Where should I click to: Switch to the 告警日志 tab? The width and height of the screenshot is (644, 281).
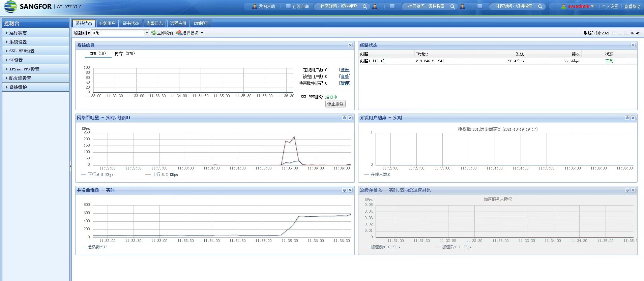tap(154, 23)
